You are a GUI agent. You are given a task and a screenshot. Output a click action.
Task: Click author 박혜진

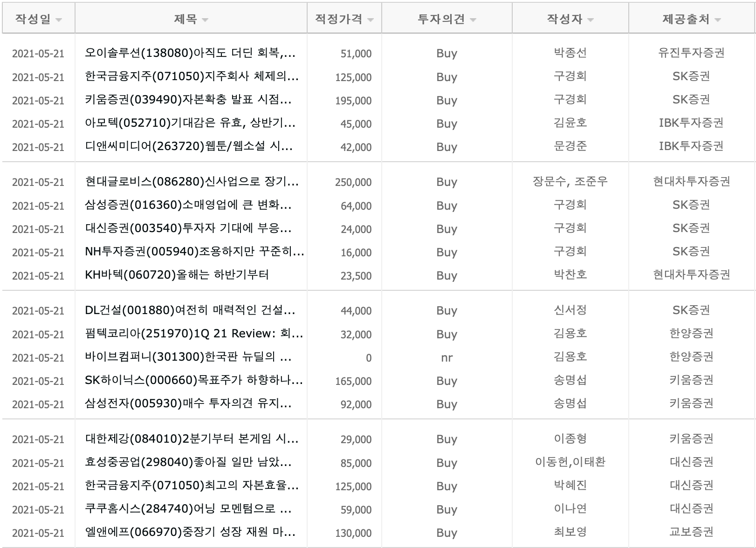[x=570, y=485]
